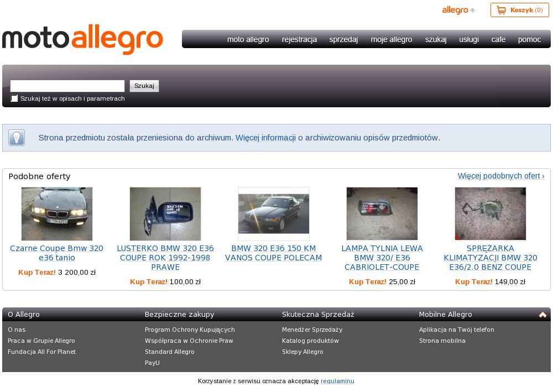This screenshot has height=392, width=553.
Task: Click the Szukaj search button
Action: pyautogui.click(x=144, y=86)
